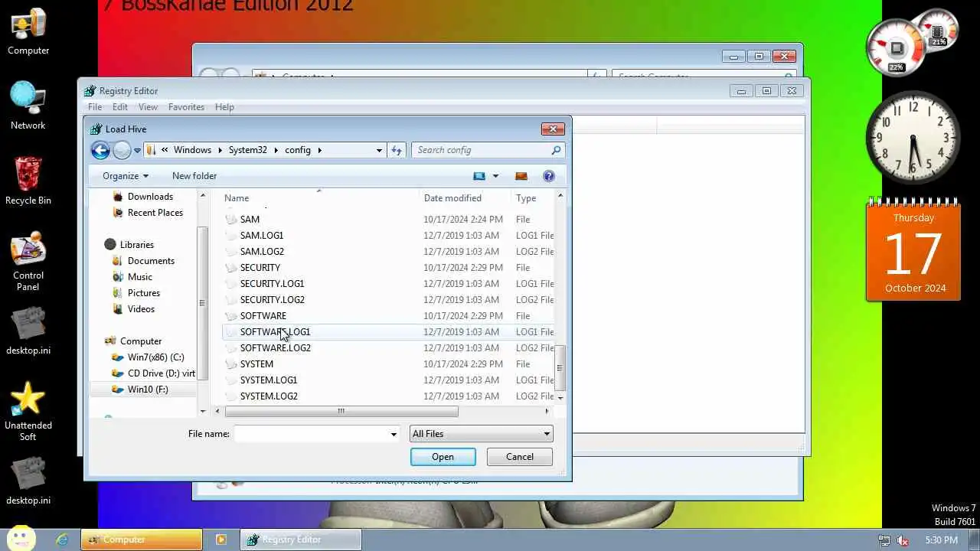Screen dimensions: 980x551
Task: Click the Start button smiley orb
Action: [x=21, y=537]
